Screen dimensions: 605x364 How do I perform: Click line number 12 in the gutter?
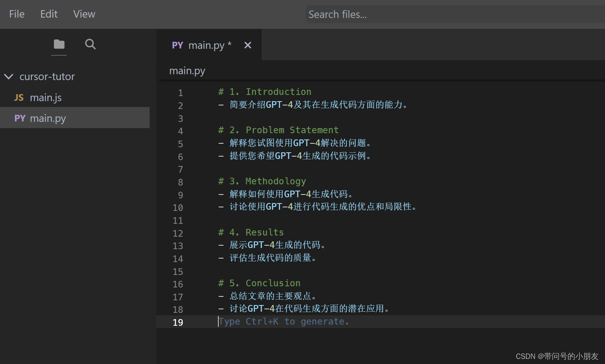point(178,234)
